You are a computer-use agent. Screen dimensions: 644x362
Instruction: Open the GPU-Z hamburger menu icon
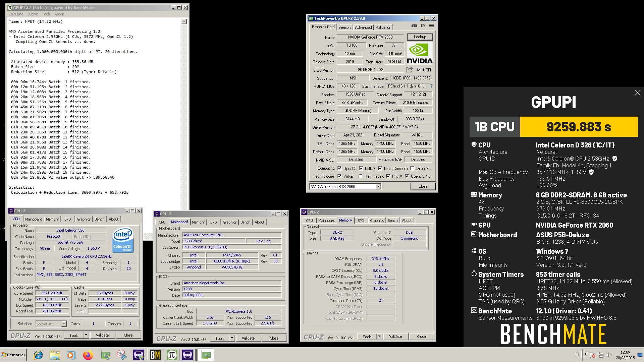click(431, 25)
